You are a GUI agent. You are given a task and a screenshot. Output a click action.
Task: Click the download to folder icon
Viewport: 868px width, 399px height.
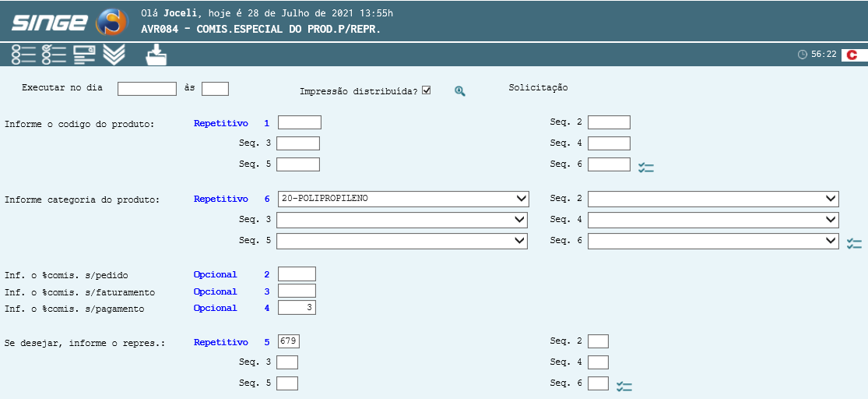click(156, 55)
